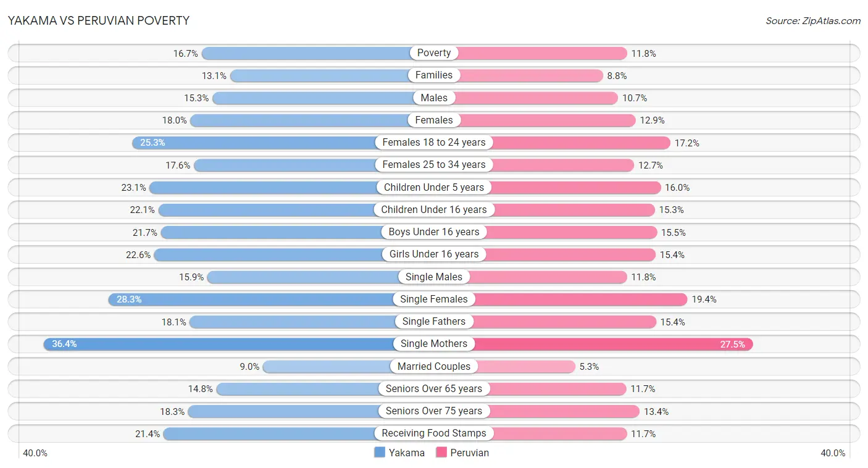Screen dimensions: 868x468
Task: Click the Receiving Food Stamps label
Action: click(x=434, y=433)
